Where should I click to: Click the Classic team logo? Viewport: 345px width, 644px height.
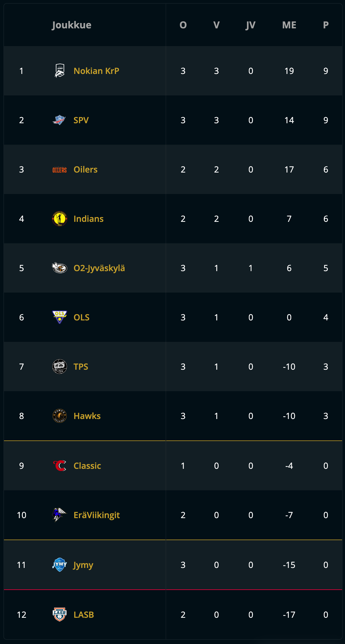(60, 466)
